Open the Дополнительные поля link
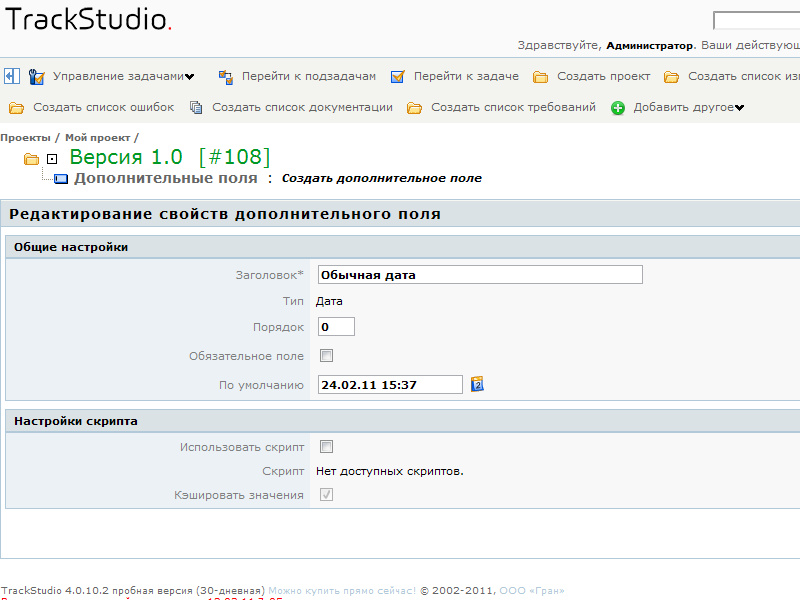This screenshot has width=800, height=600. click(x=165, y=178)
